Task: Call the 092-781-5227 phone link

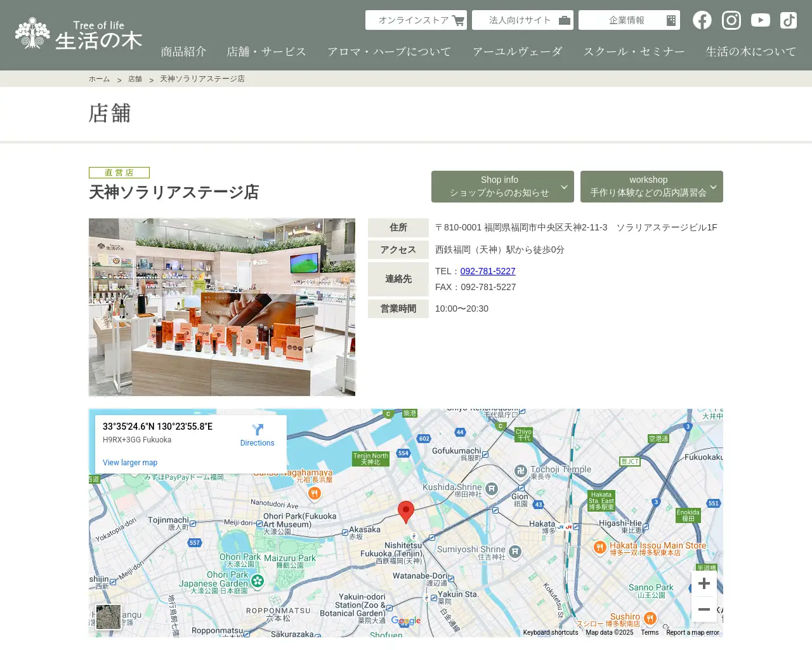Action: click(x=487, y=271)
